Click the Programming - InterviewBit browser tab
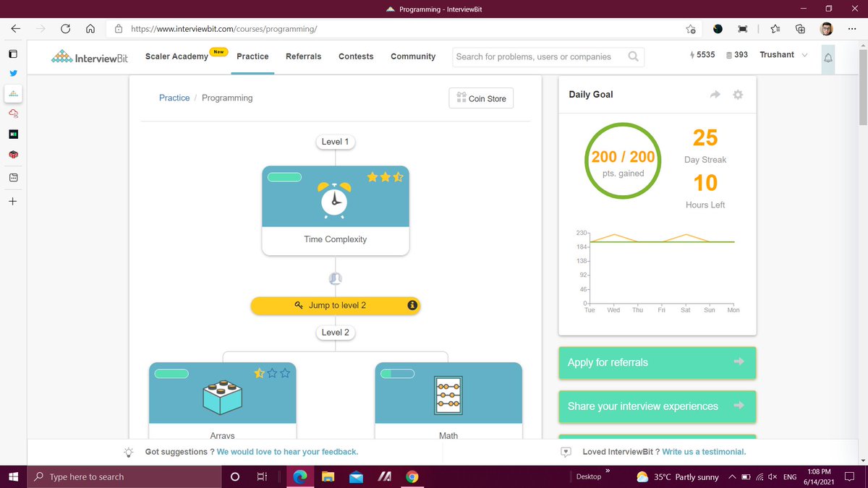Image resolution: width=868 pixels, height=488 pixels. (x=434, y=9)
